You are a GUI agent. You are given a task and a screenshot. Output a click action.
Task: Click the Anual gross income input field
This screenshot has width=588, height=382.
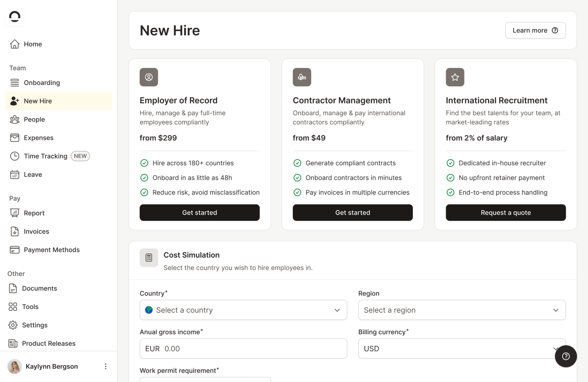tap(243, 349)
